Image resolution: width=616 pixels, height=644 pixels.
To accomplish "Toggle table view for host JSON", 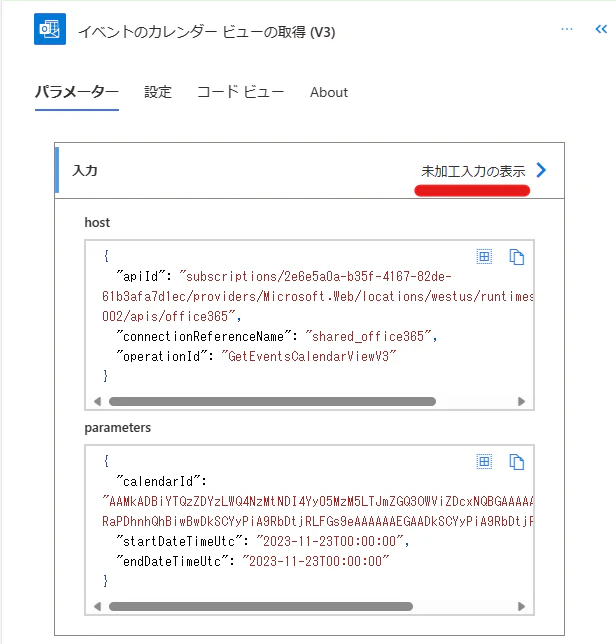I will click(x=484, y=257).
